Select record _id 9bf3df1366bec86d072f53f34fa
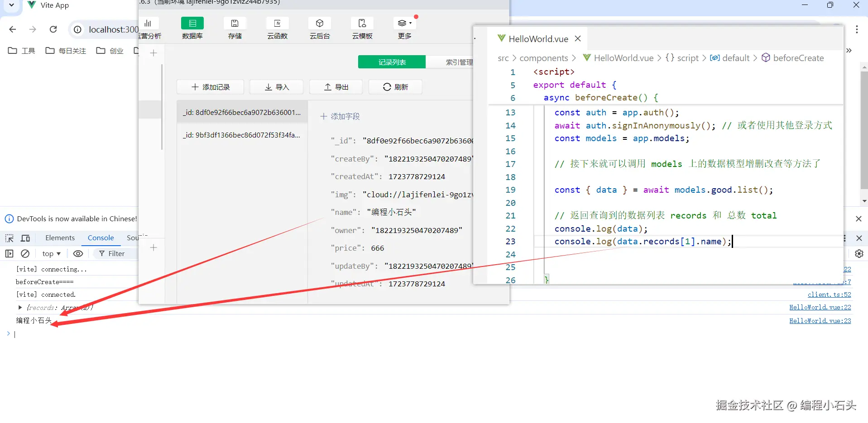This screenshot has height=423, width=868. 242,135
